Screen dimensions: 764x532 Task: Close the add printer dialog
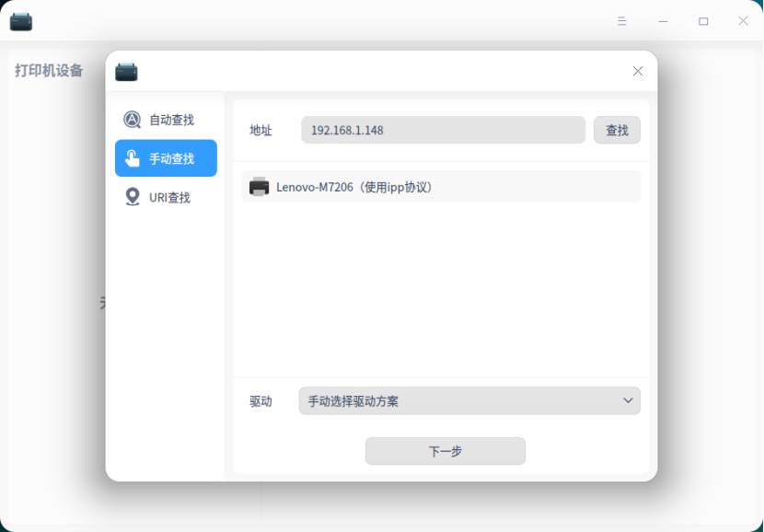click(x=637, y=71)
